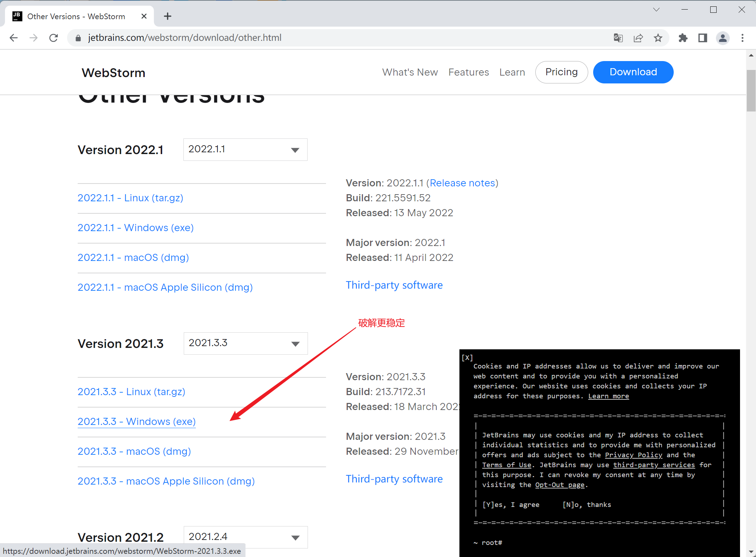Viewport: 756px width, 557px height.
Task: Toggle the browser side panel icon
Action: tap(703, 38)
